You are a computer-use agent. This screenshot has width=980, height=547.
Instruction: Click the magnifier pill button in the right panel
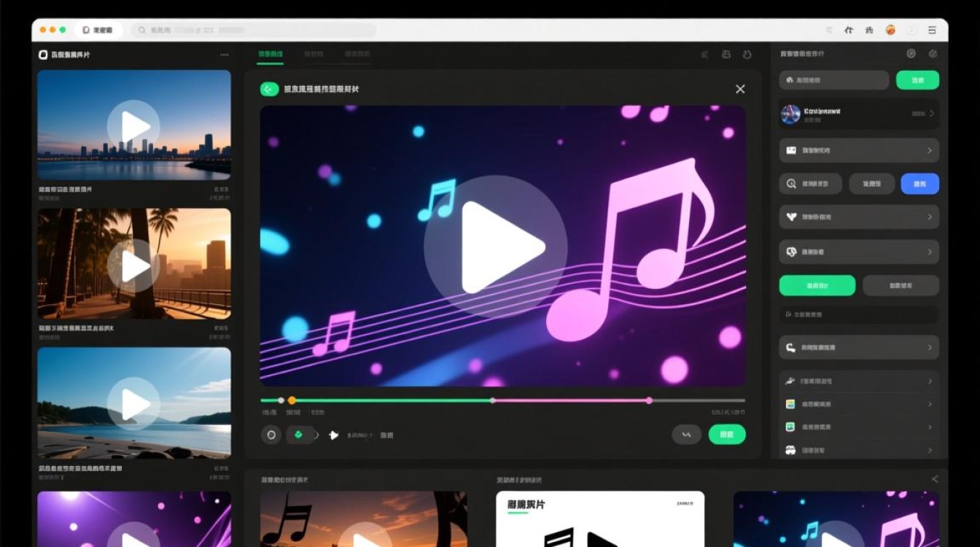[x=811, y=184]
